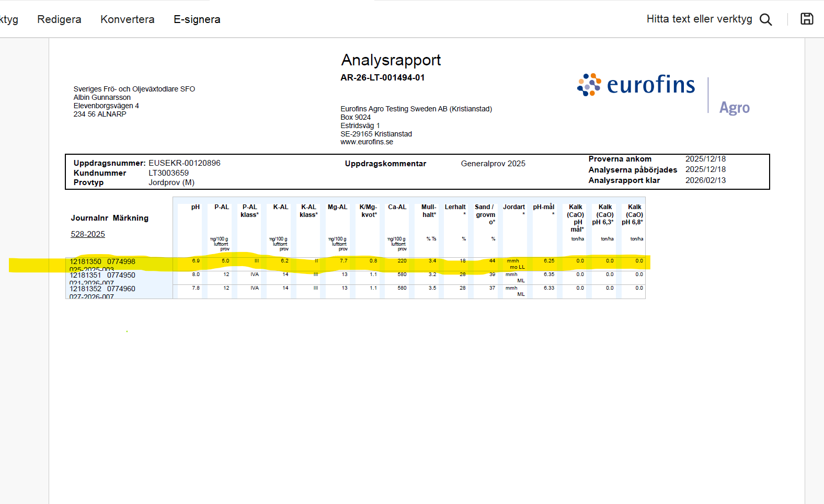
Task: Open the Konvertera menu
Action: 127,19
